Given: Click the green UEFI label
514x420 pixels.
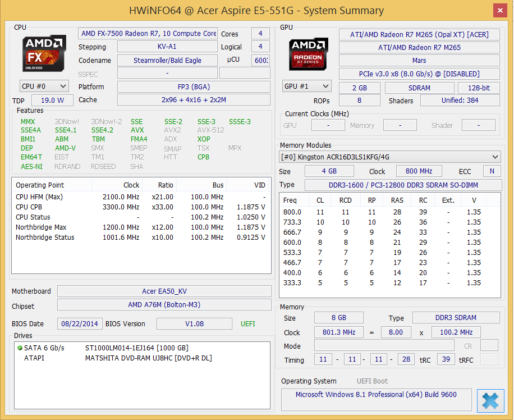Looking at the screenshot, I should tap(248, 324).
